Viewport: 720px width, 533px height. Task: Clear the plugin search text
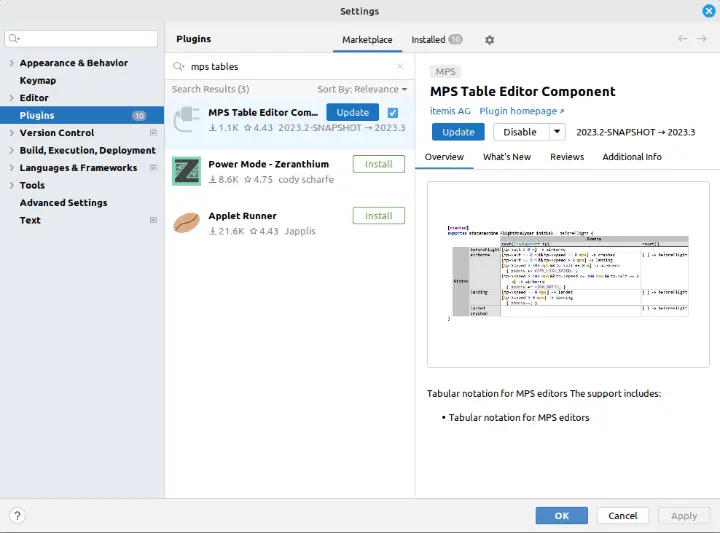click(x=400, y=67)
